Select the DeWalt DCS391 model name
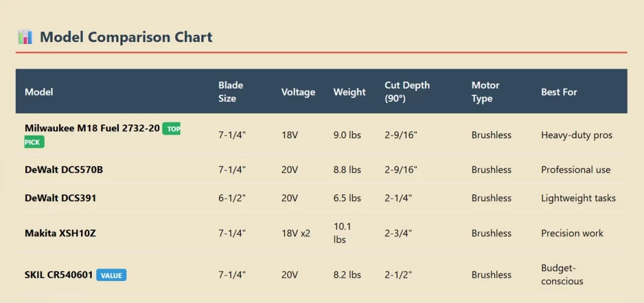This screenshot has height=303, width=644. [x=60, y=198]
